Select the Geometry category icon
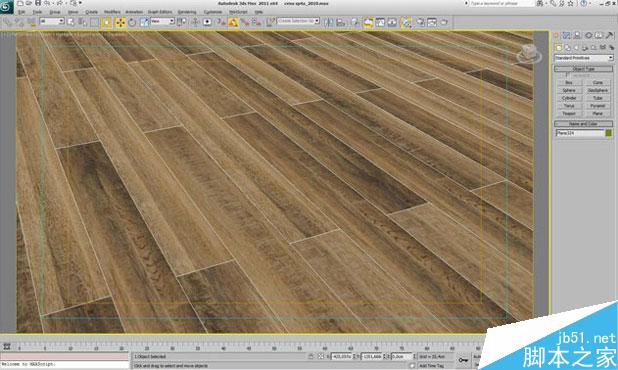 (x=559, y=48)
